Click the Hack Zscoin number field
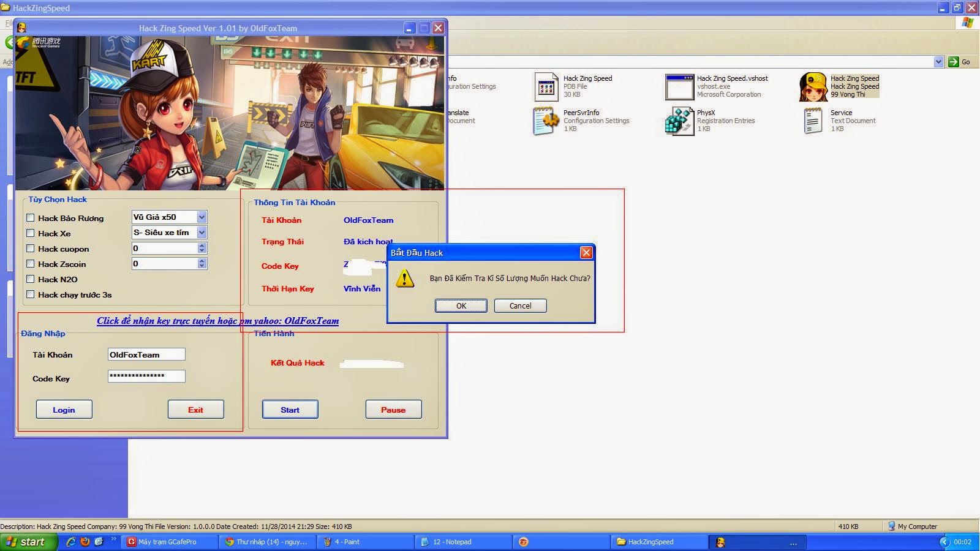 tap(165, 263)
